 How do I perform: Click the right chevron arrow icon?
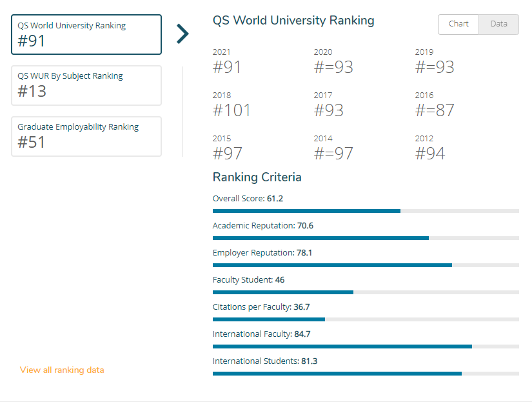coord(182,34)
